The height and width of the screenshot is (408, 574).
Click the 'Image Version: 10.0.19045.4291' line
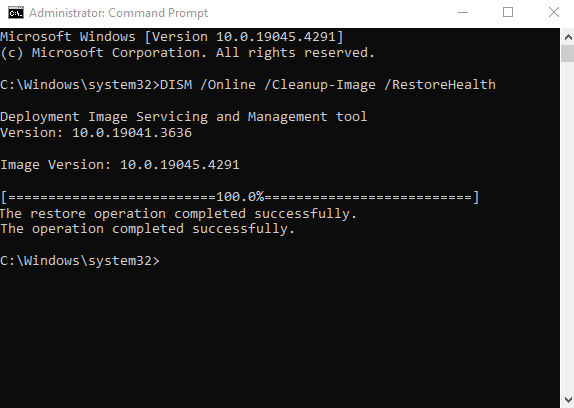(120, 165)
